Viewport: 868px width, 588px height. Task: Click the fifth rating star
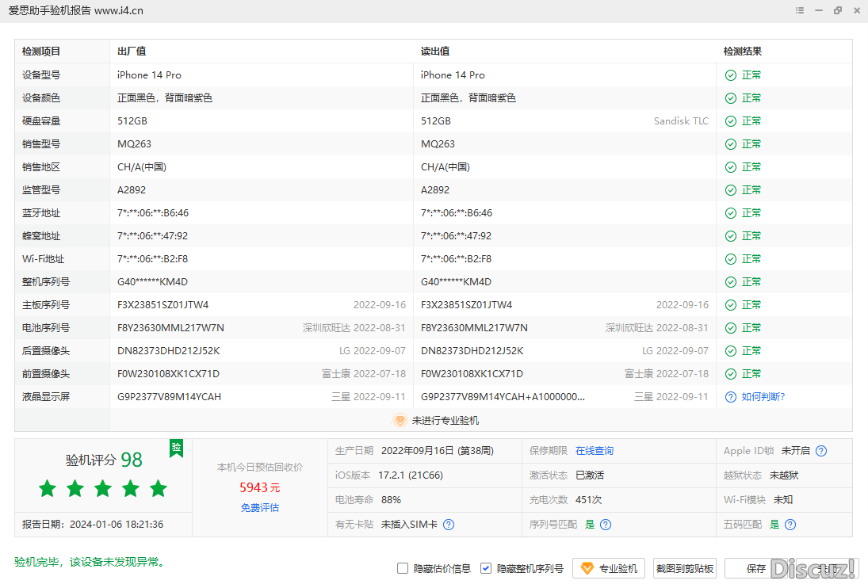[159, 488]
